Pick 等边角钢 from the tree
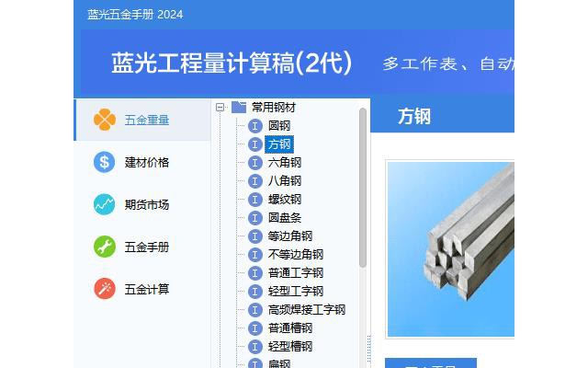The height and width of the screenshot is (368, 588). pyautogui.click(x=290, y=236)
